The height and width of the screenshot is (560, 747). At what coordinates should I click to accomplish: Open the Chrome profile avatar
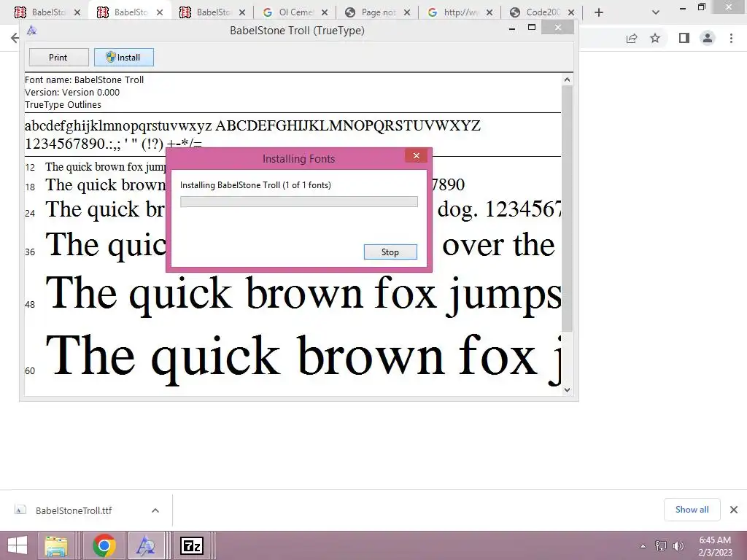(x=708, y=38)
